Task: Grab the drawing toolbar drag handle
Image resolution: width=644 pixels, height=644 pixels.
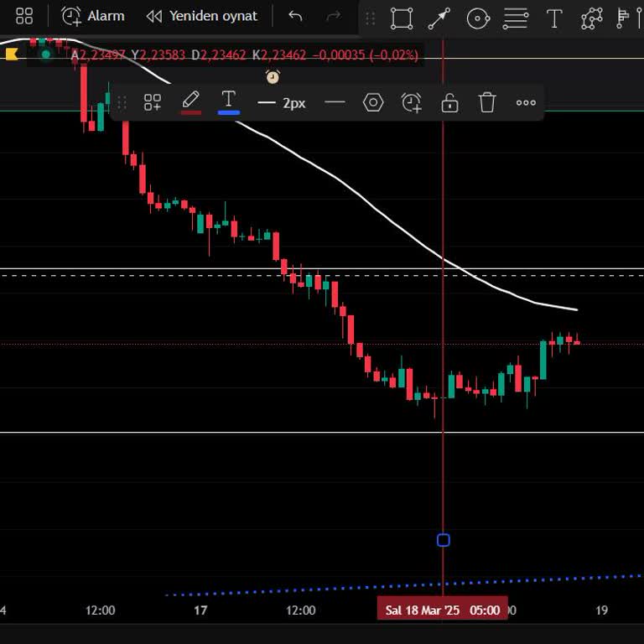Action: tap(122, 102)
